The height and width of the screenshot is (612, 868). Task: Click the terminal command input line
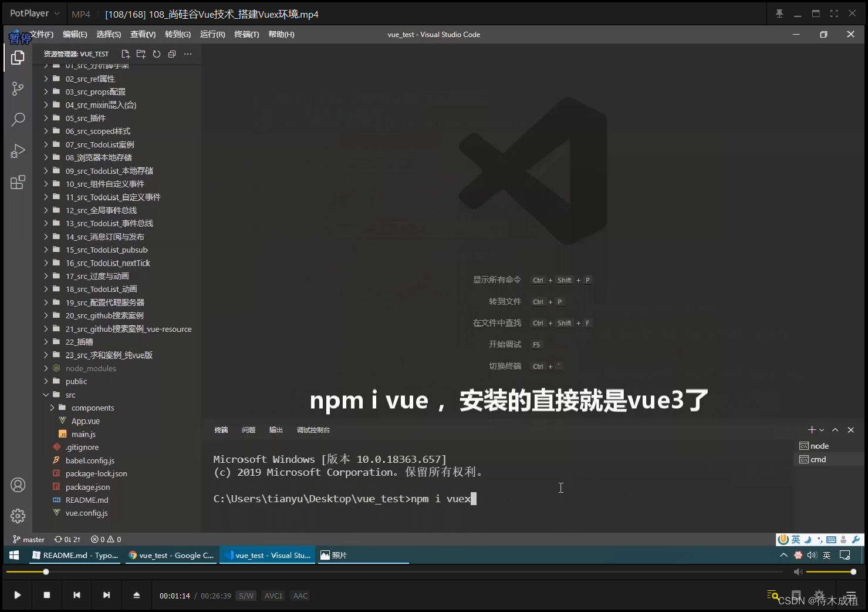click(x=345, y=499)
